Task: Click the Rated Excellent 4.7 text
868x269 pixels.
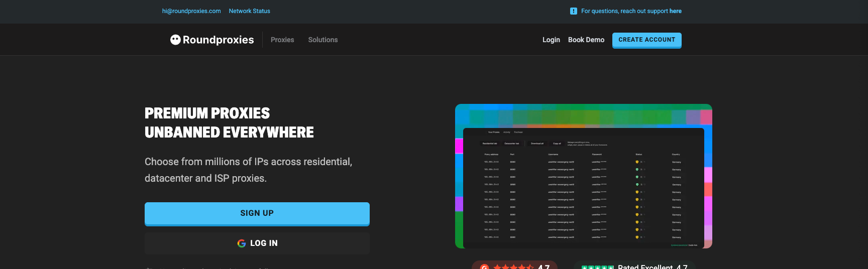Action: [x=653, y=266]
